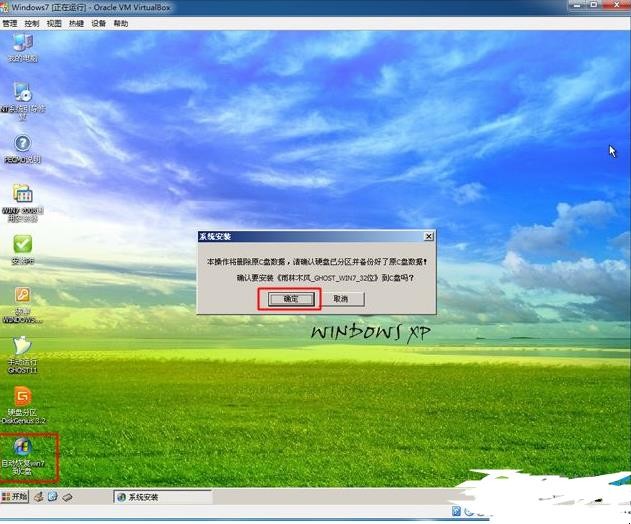Open the 设备 menu in VirtualBox
Screen dimensions: 631x524
pyautogui.click(x=99, y=23)
